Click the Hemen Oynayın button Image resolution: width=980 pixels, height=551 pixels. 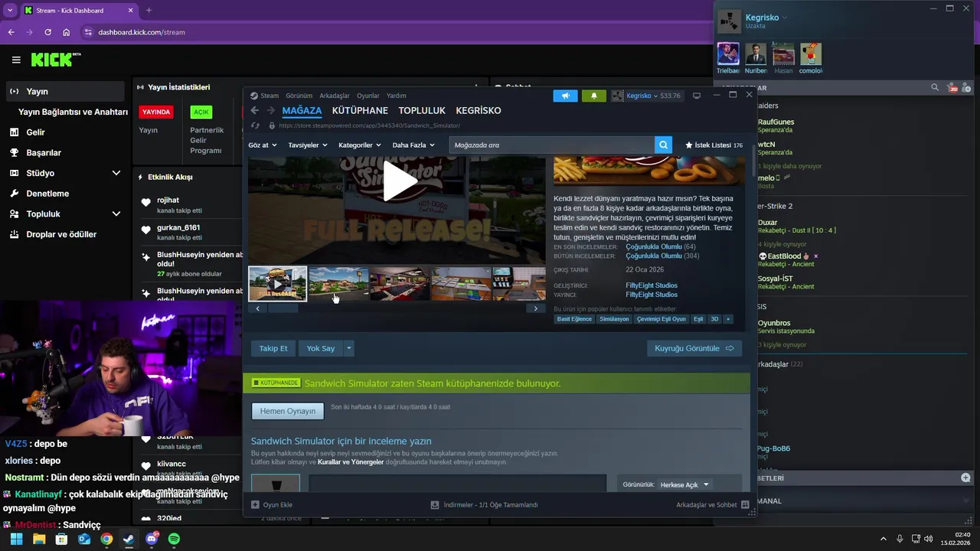click(288, 411)
